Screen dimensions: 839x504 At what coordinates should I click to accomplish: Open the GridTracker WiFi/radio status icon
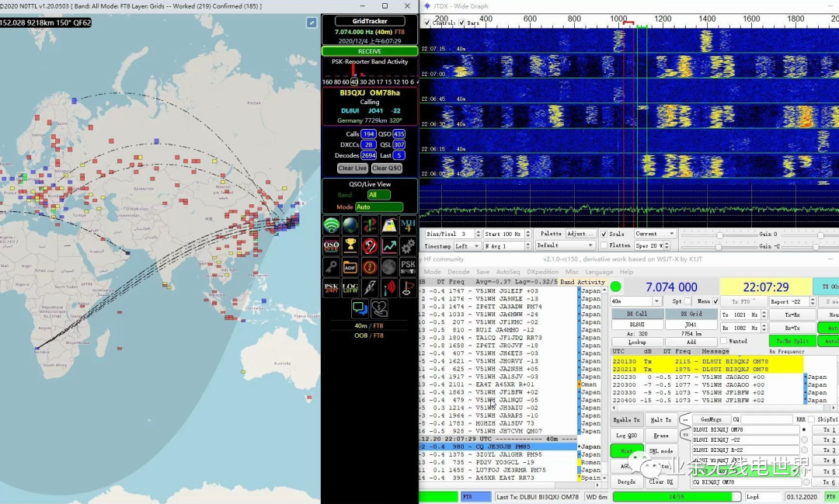coord(331,225)
